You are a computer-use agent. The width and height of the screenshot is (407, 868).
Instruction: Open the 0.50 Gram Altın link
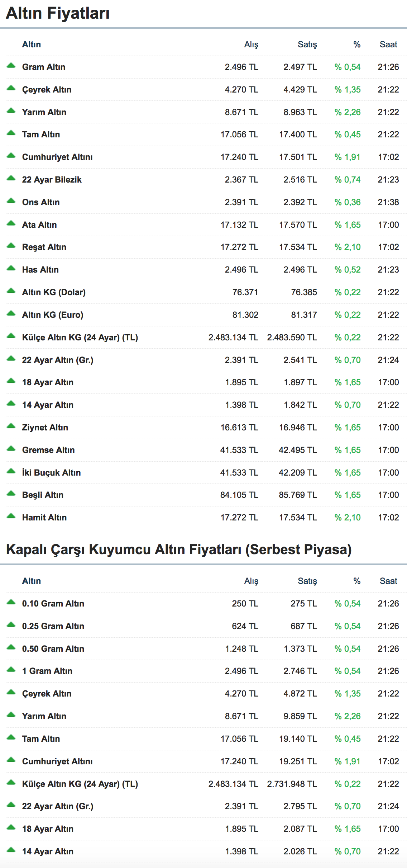(53, 649)
